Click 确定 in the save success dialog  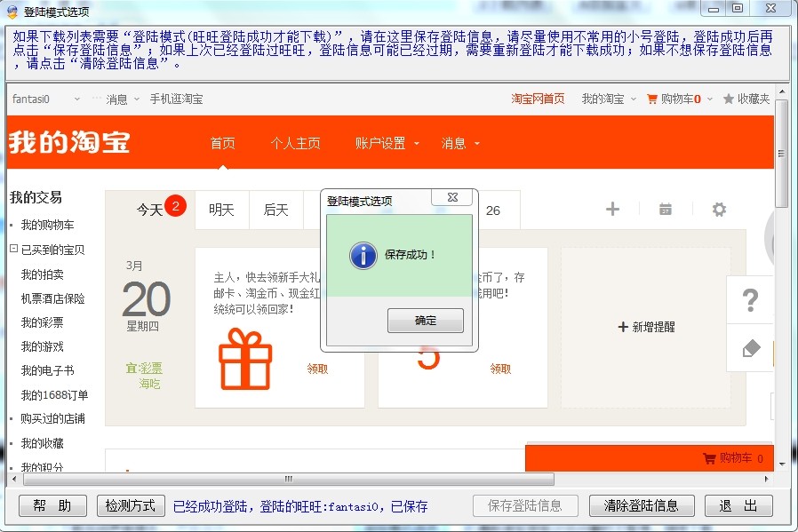pos(425,321)
